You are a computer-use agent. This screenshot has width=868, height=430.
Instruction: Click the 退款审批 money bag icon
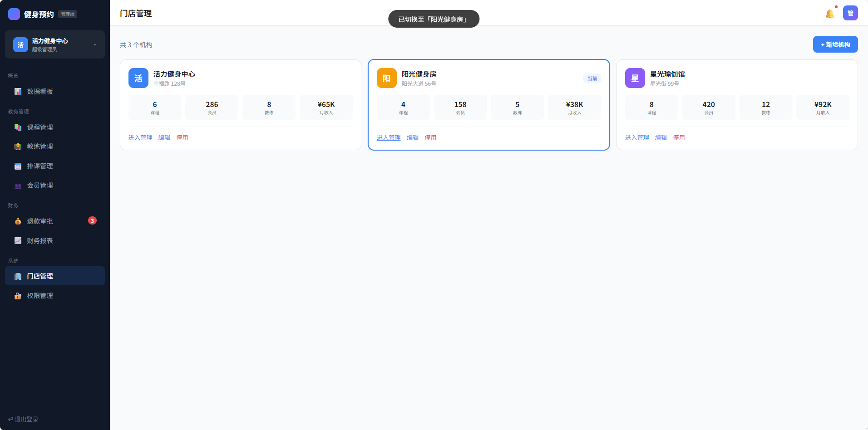coord(18,221)
